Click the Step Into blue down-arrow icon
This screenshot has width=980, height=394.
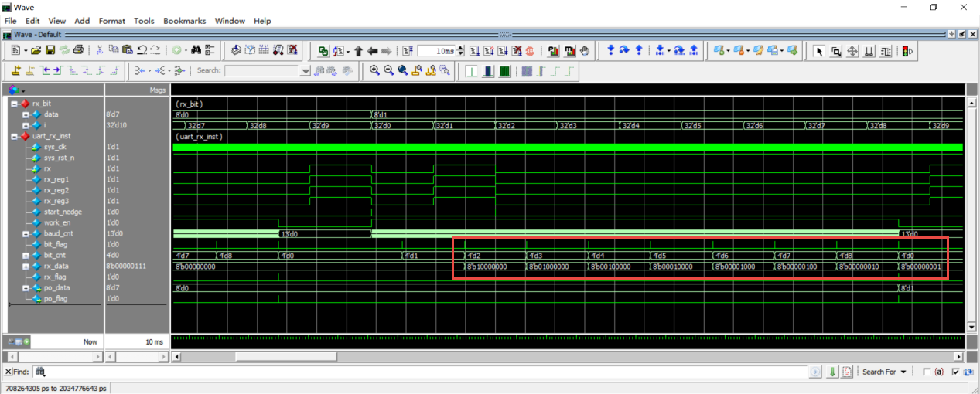pos(610,50)
